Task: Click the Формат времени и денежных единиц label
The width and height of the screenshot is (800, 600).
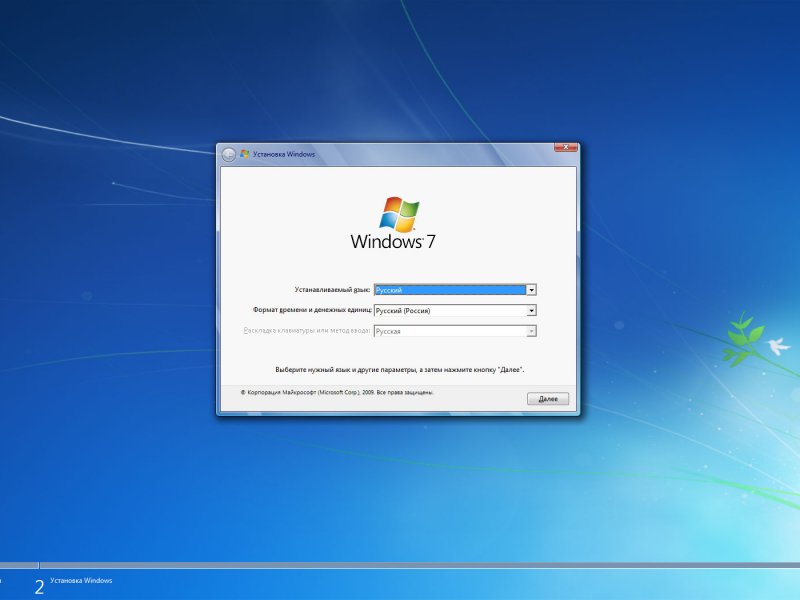Action: [312, 310]
